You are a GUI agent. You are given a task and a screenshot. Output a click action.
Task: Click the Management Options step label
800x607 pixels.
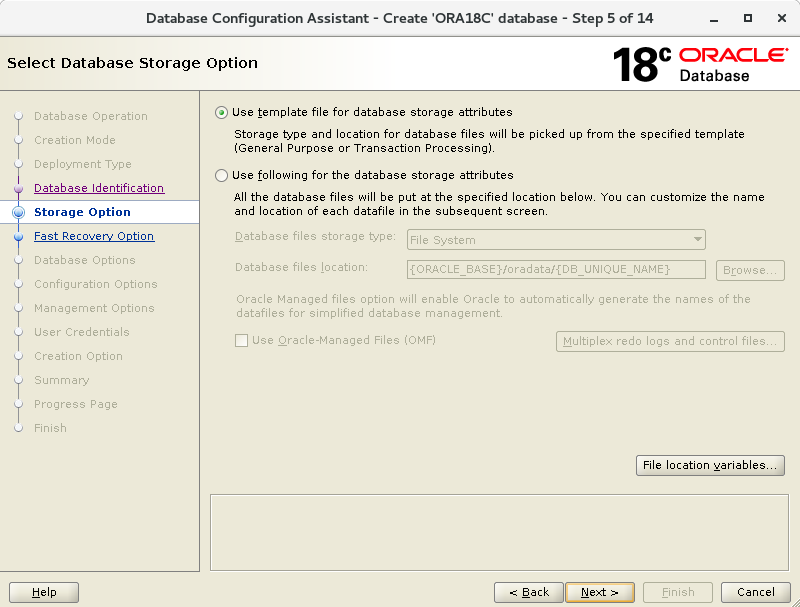coord(94,308)
